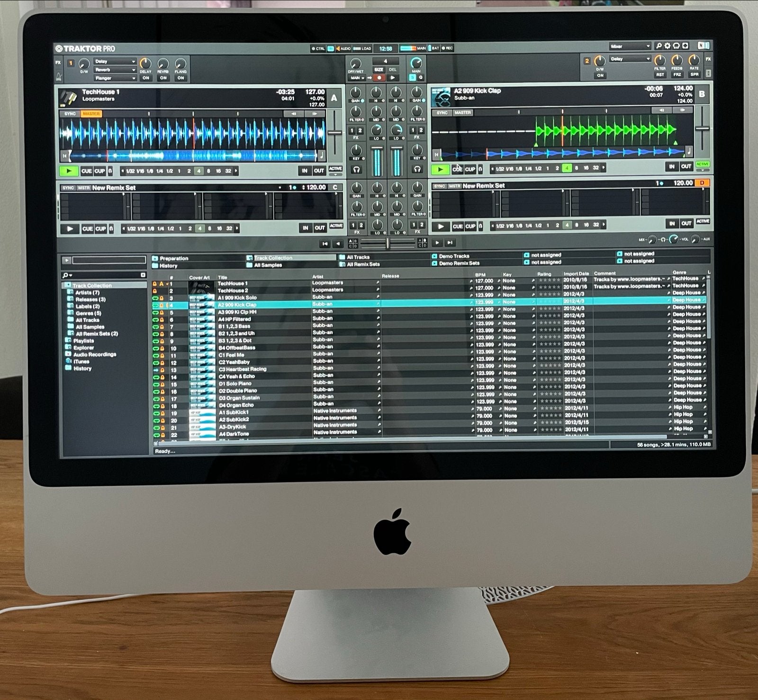Click the crossfader jump-to-left icon
Image resolution: width=758 pixels, height=700 pixels.
pos(325,244)
